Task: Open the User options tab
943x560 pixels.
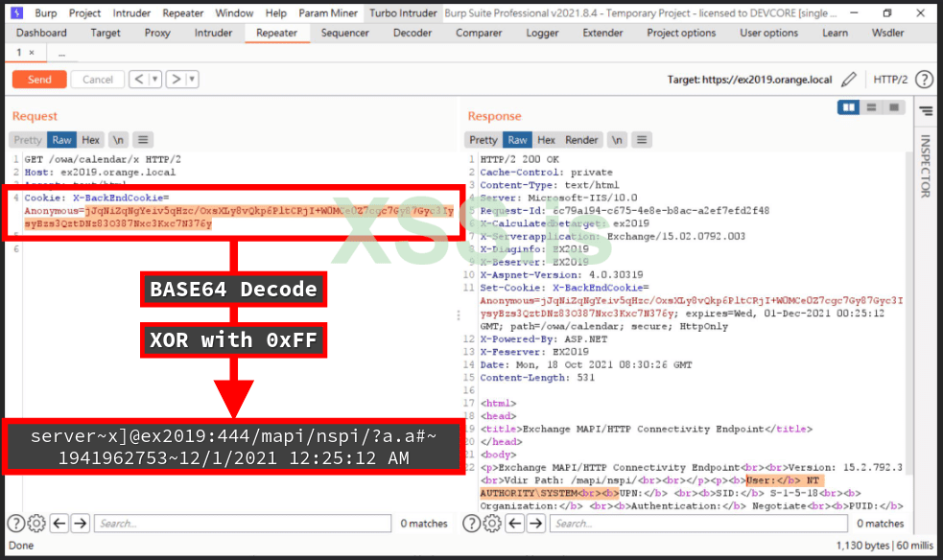Action: (x=769, y=33)
